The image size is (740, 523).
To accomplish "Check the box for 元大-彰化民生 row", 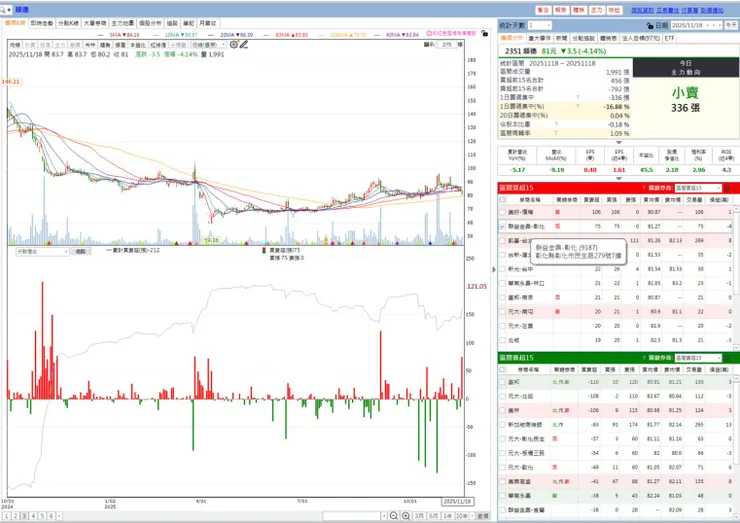I will coord(503,439).
